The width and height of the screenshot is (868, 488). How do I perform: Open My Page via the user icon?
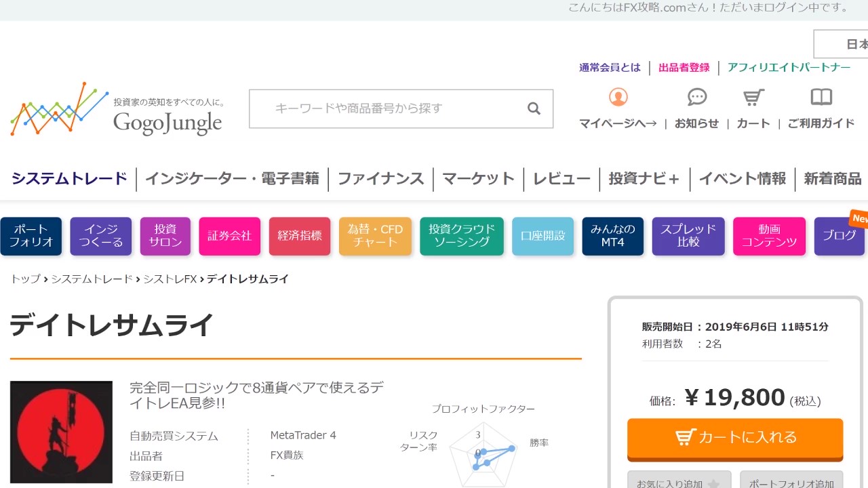point(618,97)
